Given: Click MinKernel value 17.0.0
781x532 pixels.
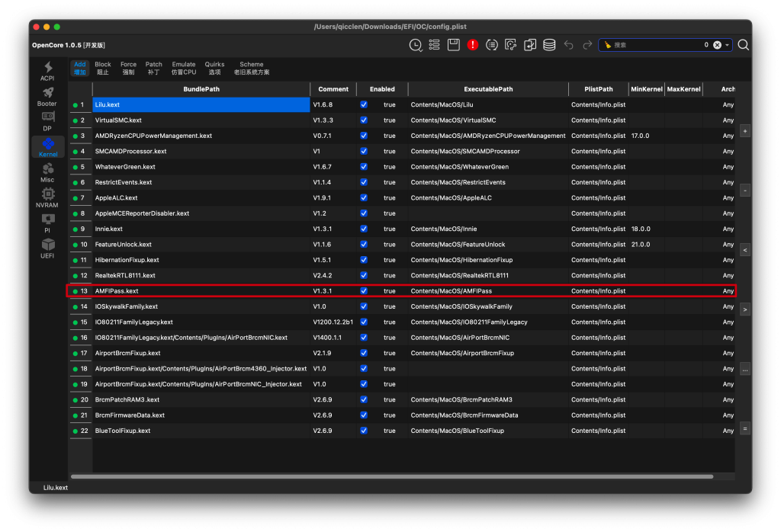Looking at the screenshot, I should 647,136.
